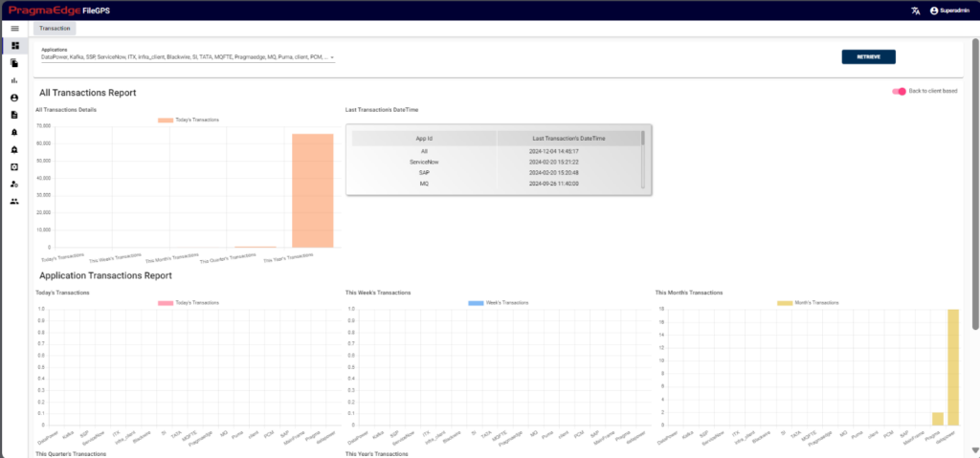
Task: Open the hamburger menu in the sidebar
Action: click(x=14, y=29)
